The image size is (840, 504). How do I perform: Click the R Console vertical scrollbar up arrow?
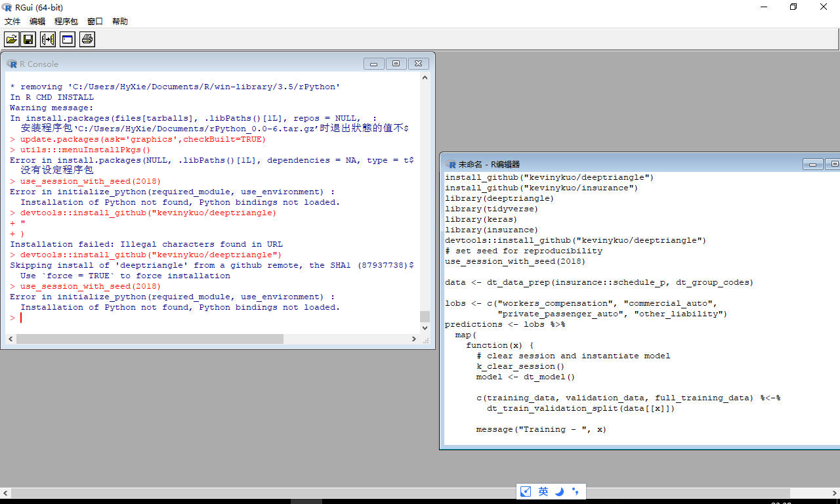425,79
